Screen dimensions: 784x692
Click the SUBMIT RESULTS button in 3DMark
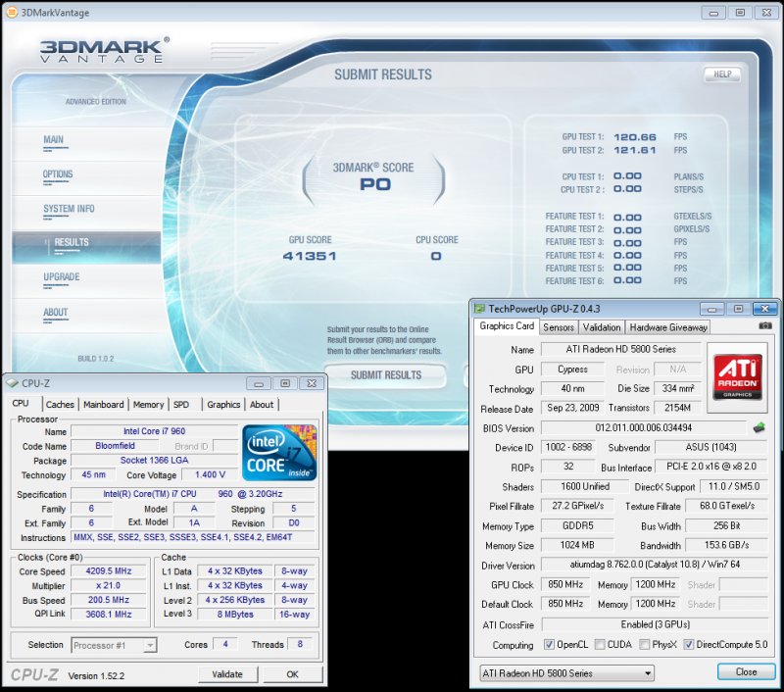click(x=386, y=375)
